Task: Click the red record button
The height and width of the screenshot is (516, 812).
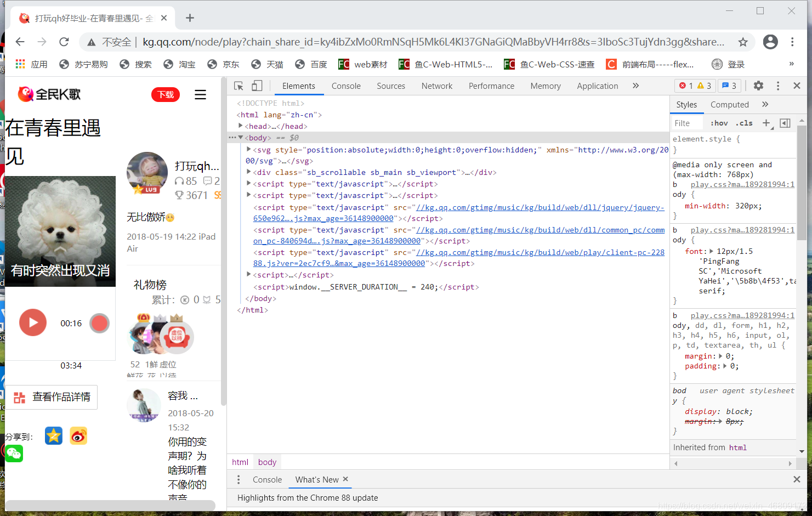Action: [x=99, y=323]
